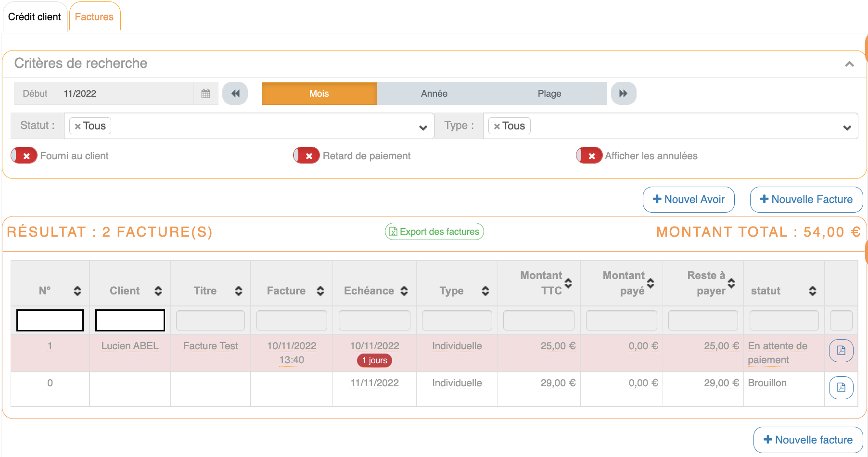Expand the Type dropdown
This screenshot has height=457, width=868.
[x=847, y=127]
